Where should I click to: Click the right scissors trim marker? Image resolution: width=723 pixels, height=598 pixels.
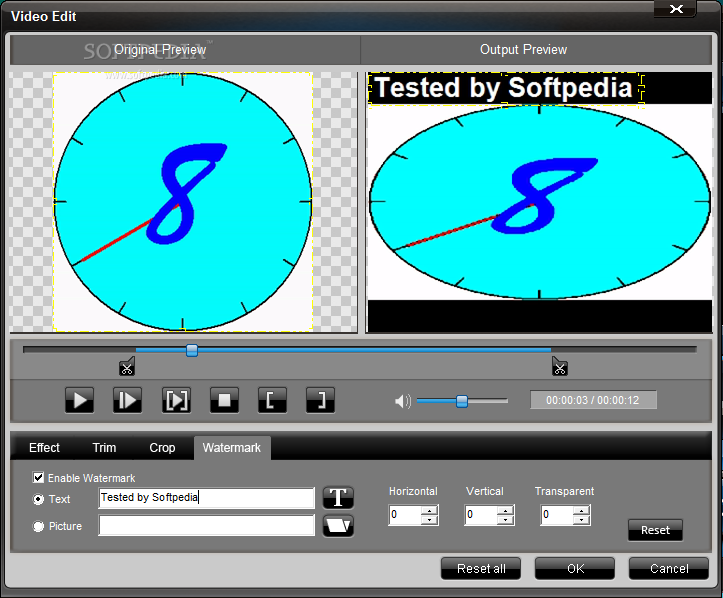559,367
